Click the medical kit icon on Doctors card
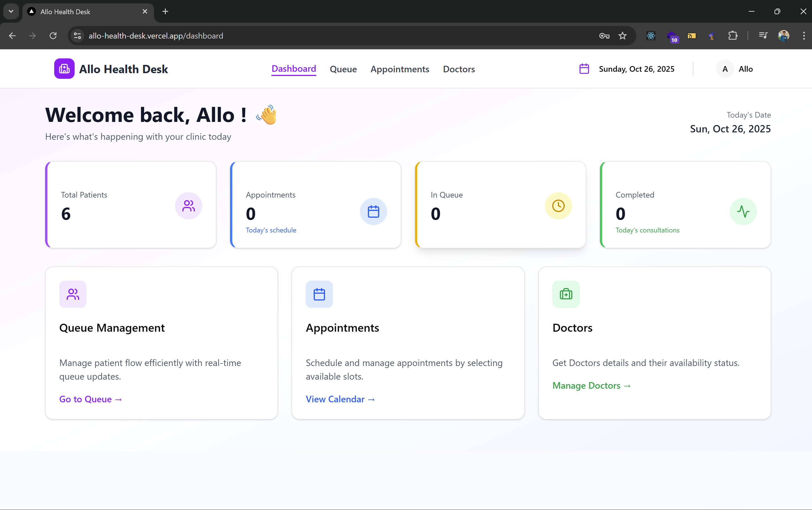The width and height of the screenshot is (812, 510). tap(566, 294)
